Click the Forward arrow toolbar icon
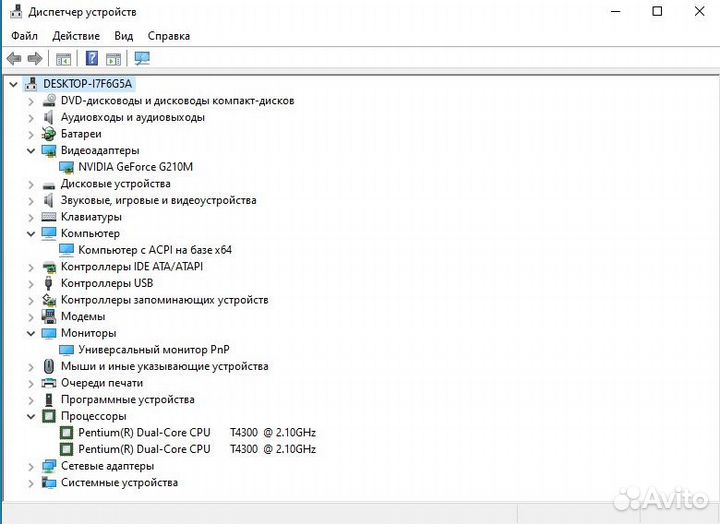 point(35,58)
